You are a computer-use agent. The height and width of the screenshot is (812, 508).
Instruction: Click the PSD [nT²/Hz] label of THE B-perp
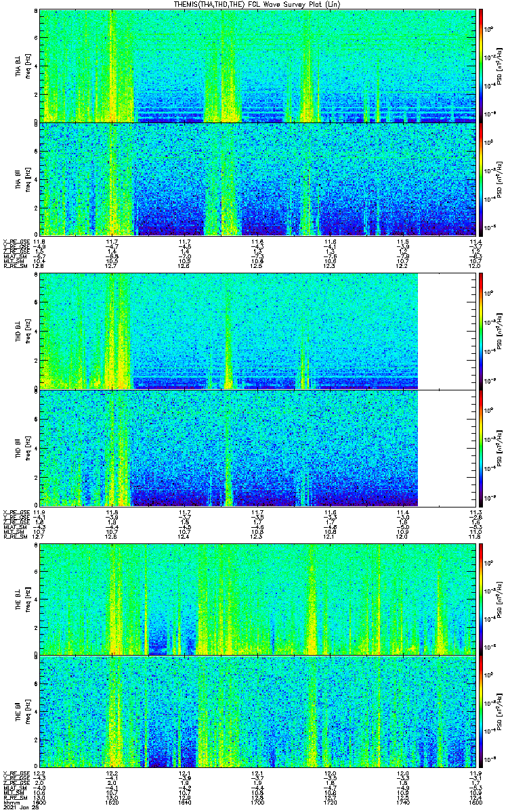pyautogui.click(x=501, y=598)
